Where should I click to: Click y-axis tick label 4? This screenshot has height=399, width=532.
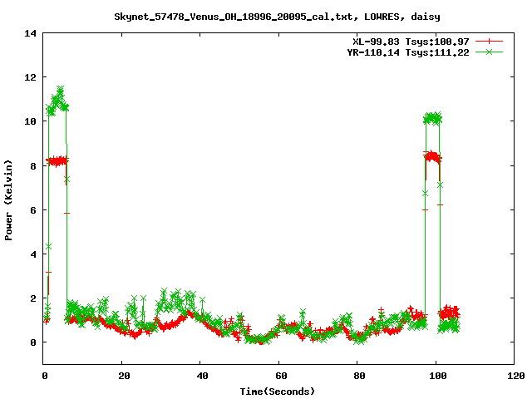pyautogui.click(x=33, y=254)
